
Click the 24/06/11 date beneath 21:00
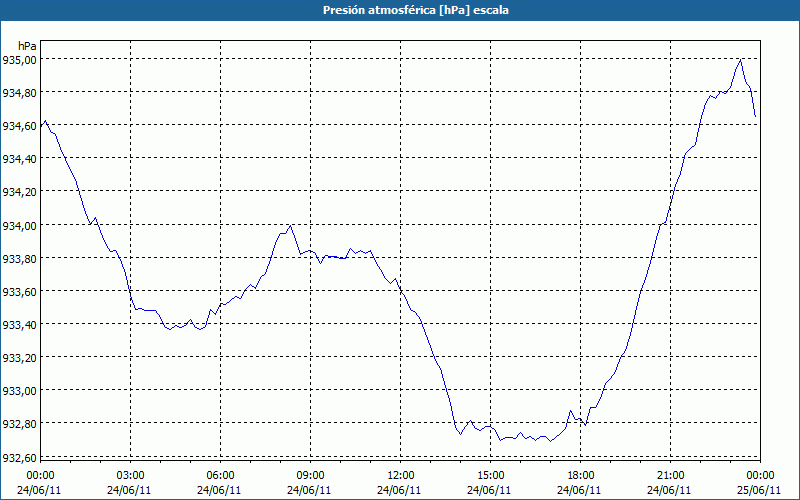[x=670, y=490]
